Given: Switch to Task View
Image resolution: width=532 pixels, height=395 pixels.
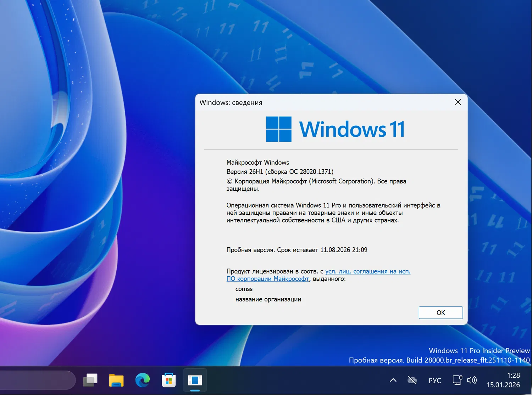Looking at the screenshot, I should pos(90,380).
